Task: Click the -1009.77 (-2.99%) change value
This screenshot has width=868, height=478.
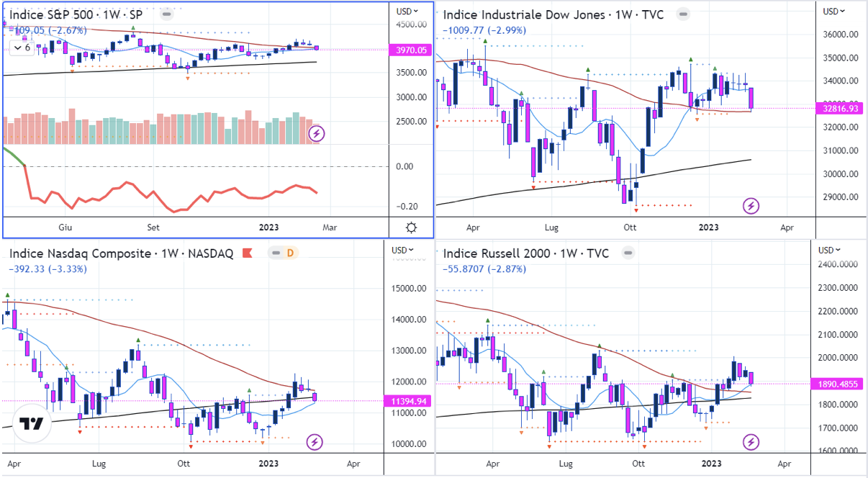Action: (x=484, y=30)
